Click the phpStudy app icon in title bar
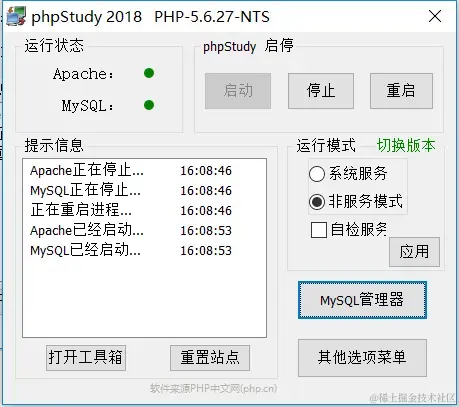Screen dimensions: 459x407 (16, 16)
